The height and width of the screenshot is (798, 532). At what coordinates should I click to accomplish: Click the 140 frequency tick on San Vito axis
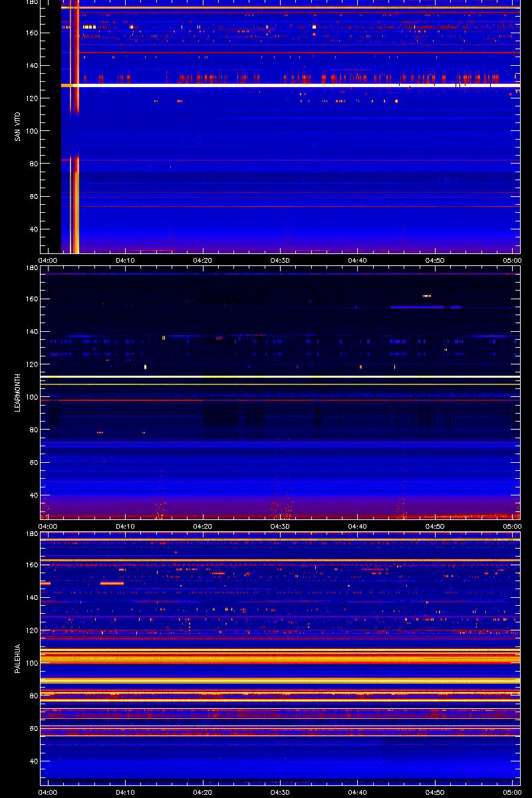pos(31,66)
